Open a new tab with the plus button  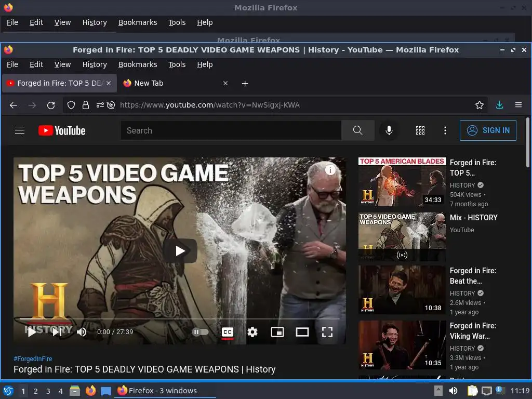(245, 84)
